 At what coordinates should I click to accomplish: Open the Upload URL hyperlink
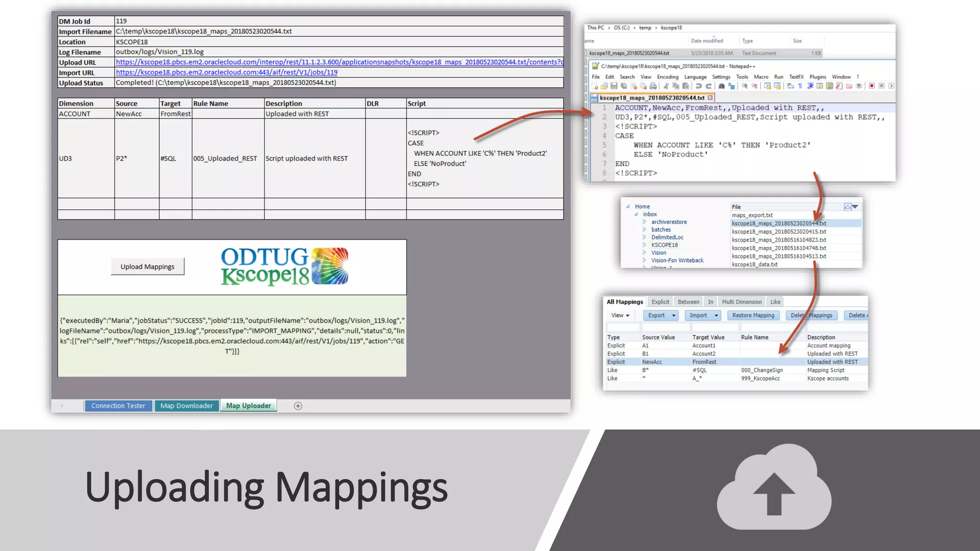(339, 62)
